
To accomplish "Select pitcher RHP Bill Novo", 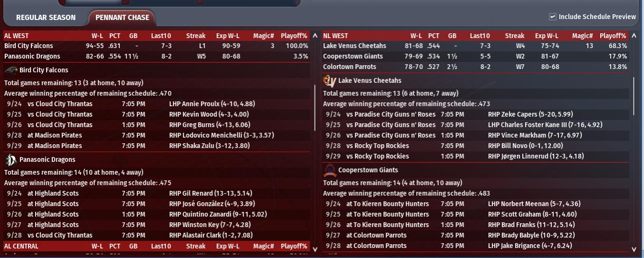I will click(525, 146).
